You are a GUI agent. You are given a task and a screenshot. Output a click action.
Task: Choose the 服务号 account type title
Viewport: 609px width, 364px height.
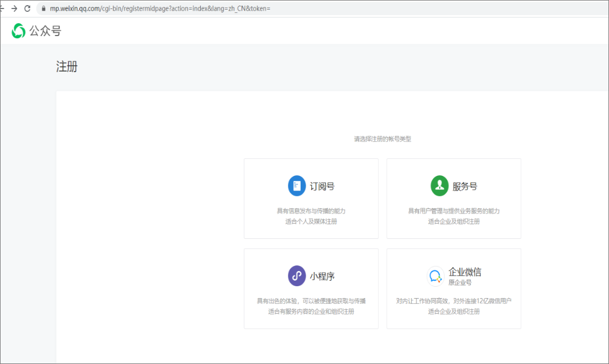point(465,187)
